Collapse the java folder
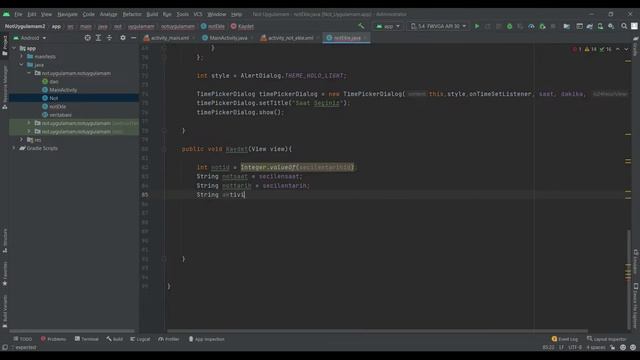 tap(22, 65)
